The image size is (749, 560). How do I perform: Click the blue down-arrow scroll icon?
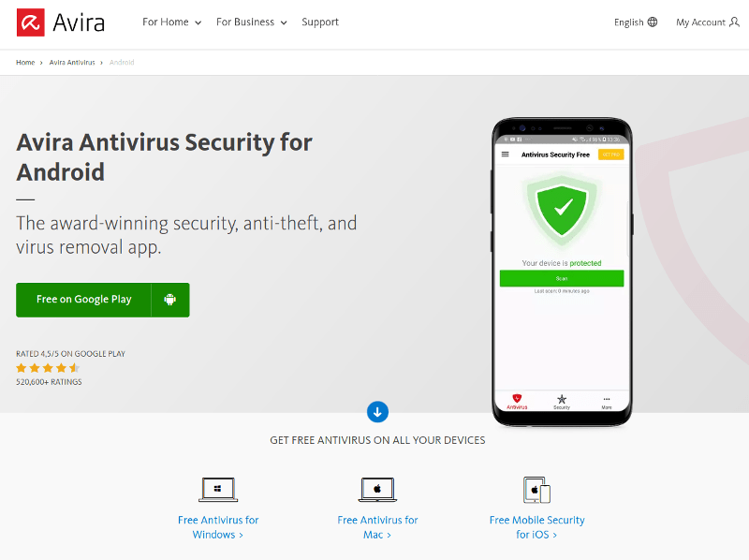click(377, 411)
